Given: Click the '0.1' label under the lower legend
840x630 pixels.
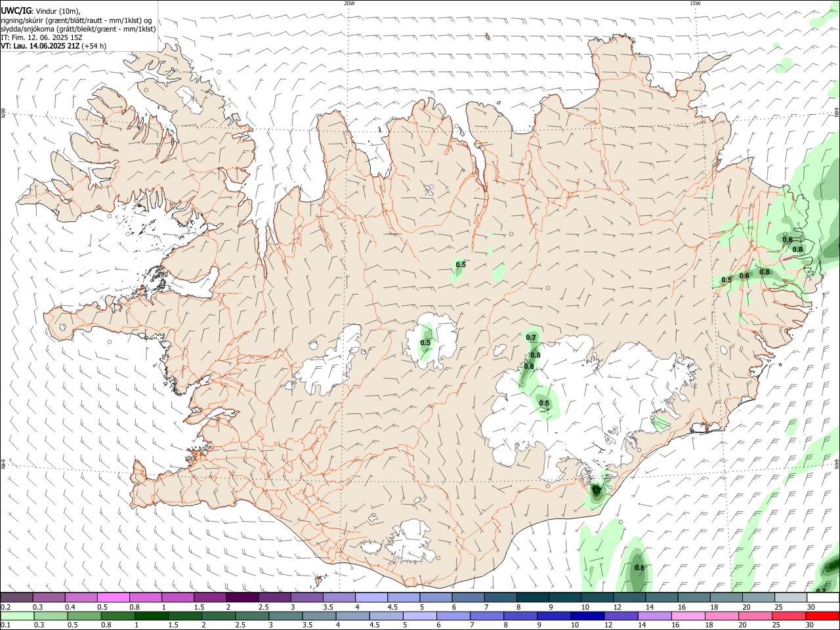Looking at the screenshot, I should click(5, 625).
